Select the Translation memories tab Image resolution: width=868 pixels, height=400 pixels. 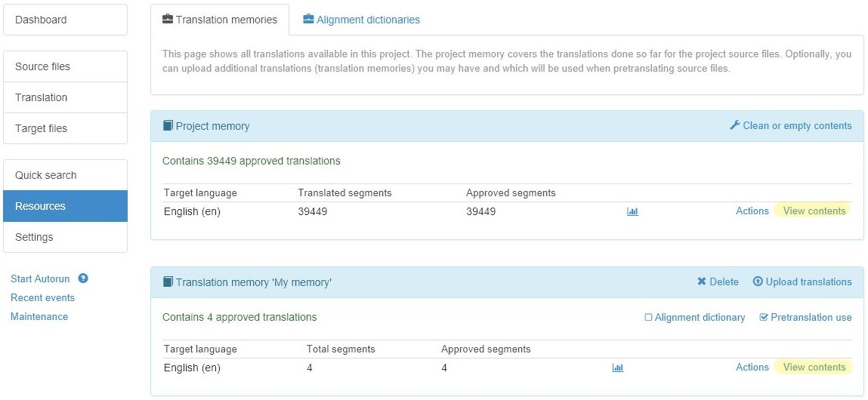[220, 20]
